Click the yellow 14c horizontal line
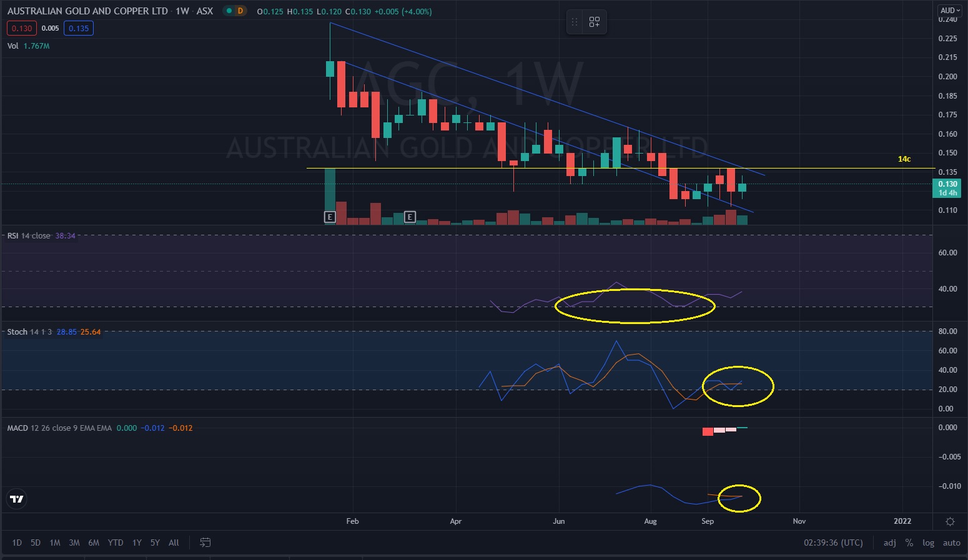Image resolution: width=968 pixels, height=560 pixels. click(621, 169)
